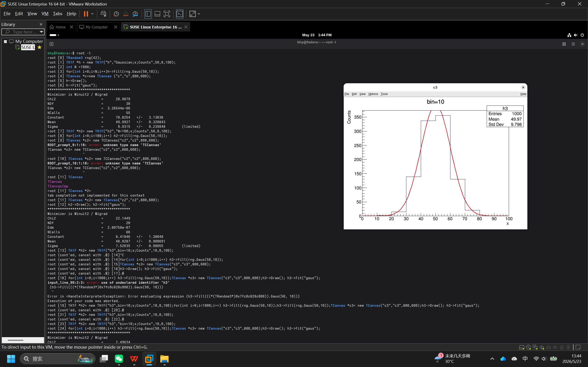Viewport: 588px width, 367px height.
Task: Expand the power options dropdown arrow
Action: point(92,14)
